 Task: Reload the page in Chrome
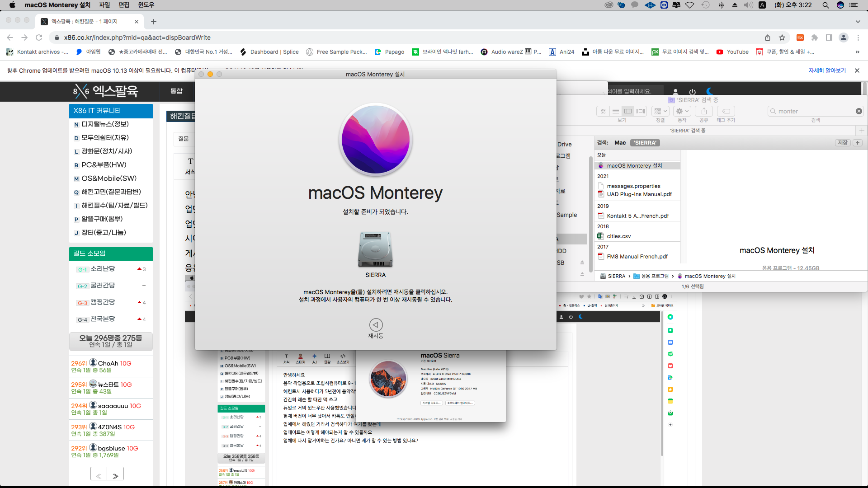tap(39, 38)
